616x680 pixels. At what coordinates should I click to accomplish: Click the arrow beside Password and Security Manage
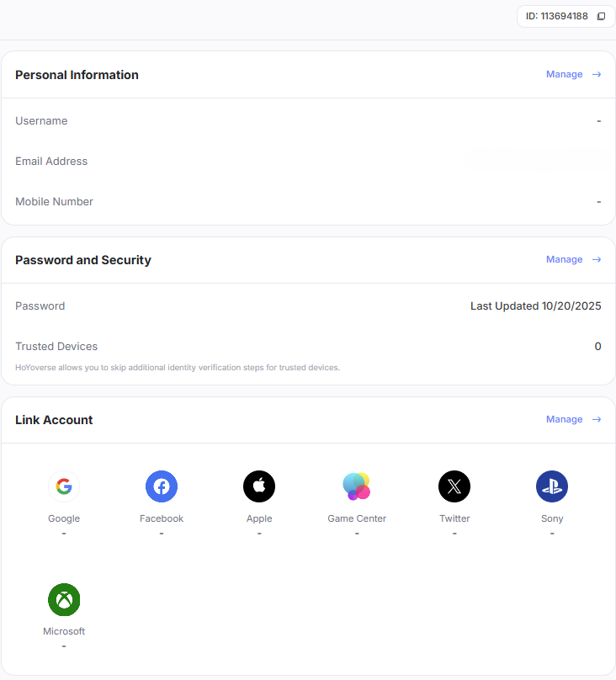point(597,259)
